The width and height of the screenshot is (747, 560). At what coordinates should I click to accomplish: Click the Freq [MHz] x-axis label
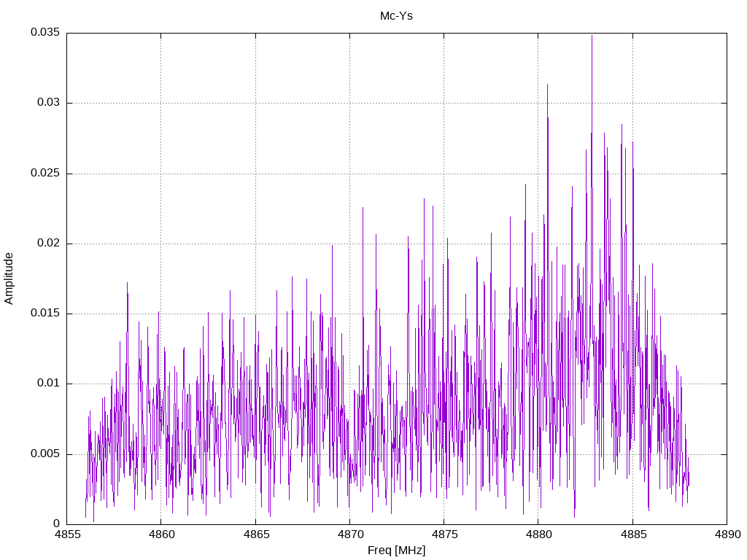point(396,551)
